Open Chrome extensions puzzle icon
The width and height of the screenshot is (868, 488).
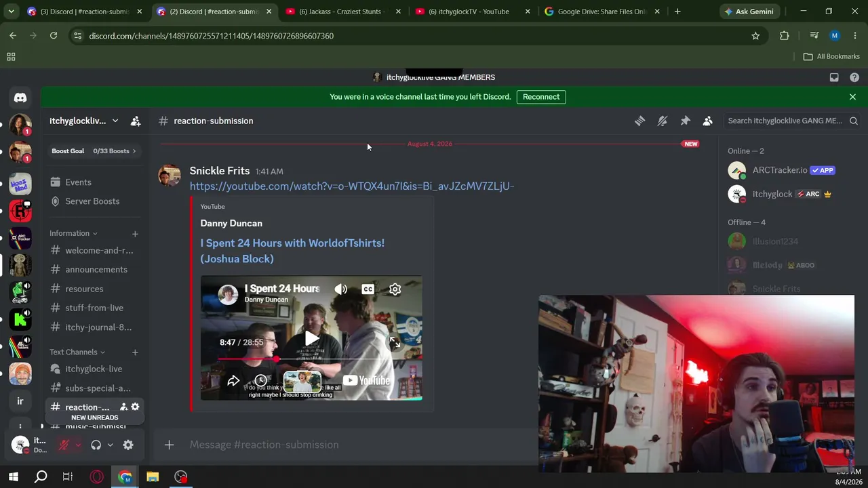785,36
